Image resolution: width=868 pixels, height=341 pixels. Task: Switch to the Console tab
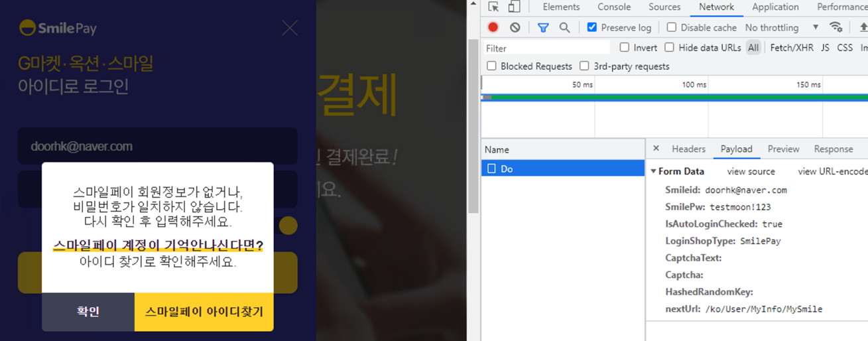pos(614,7)
